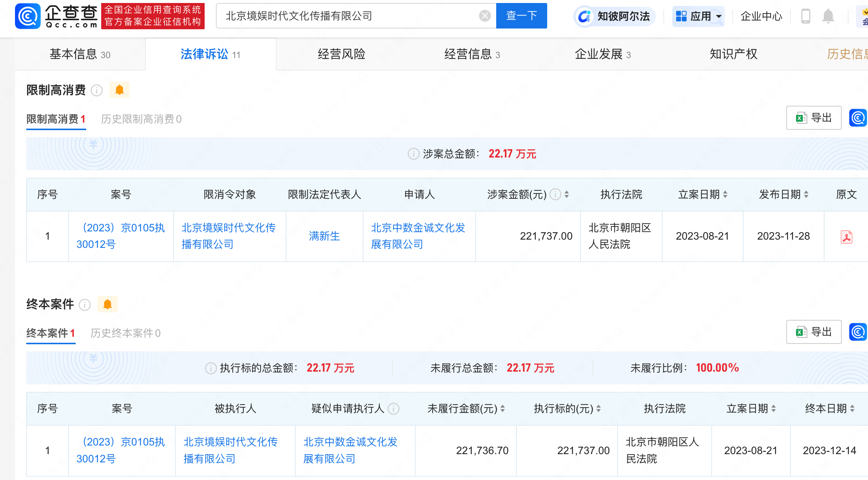This screenshot has width=868, height=480.
Task: Subscribe via bell beside 终本案件 heading
Action: point(108,304)
